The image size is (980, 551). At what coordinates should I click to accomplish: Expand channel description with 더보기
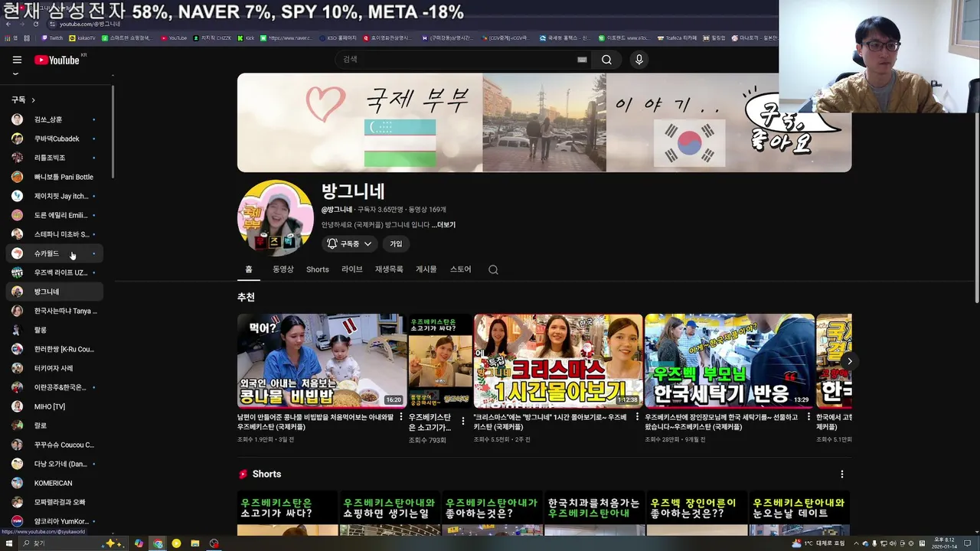pyautogui.click(x=443, y=225)
